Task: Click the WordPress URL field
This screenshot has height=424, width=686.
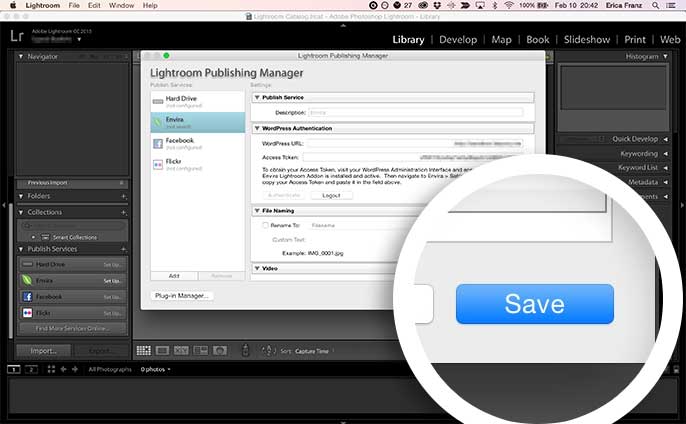Action: 415,143
